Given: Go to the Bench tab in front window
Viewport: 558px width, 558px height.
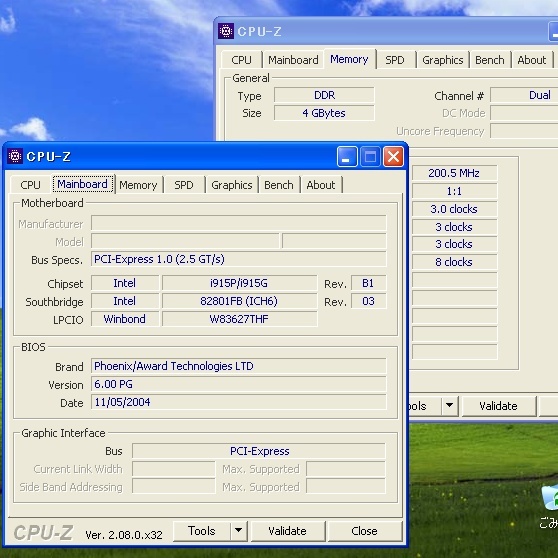Looking at the screenshot, I should point(279,185).
